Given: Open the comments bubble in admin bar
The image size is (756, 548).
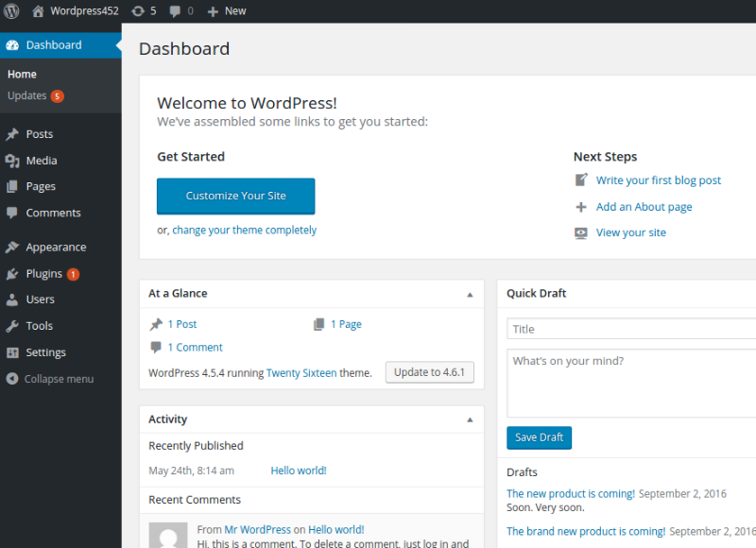Looking at the screenshot, I should click(175, 11).
